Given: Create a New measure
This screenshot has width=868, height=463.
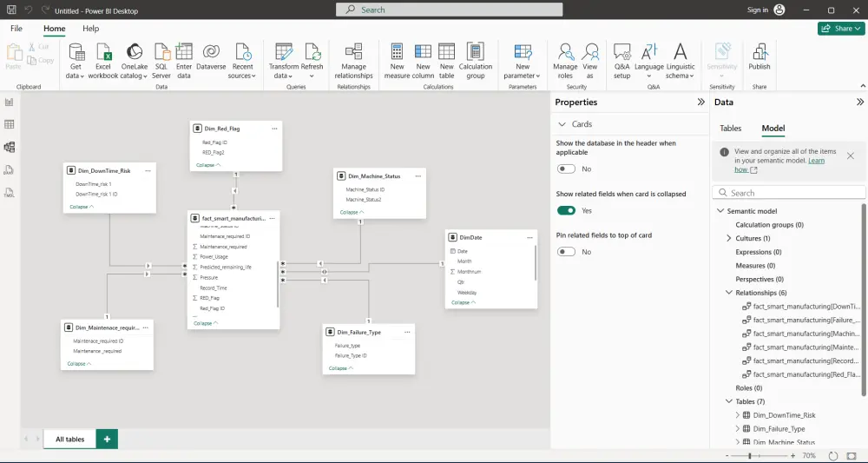Looking at the screenshot, I should coord(397,61).
